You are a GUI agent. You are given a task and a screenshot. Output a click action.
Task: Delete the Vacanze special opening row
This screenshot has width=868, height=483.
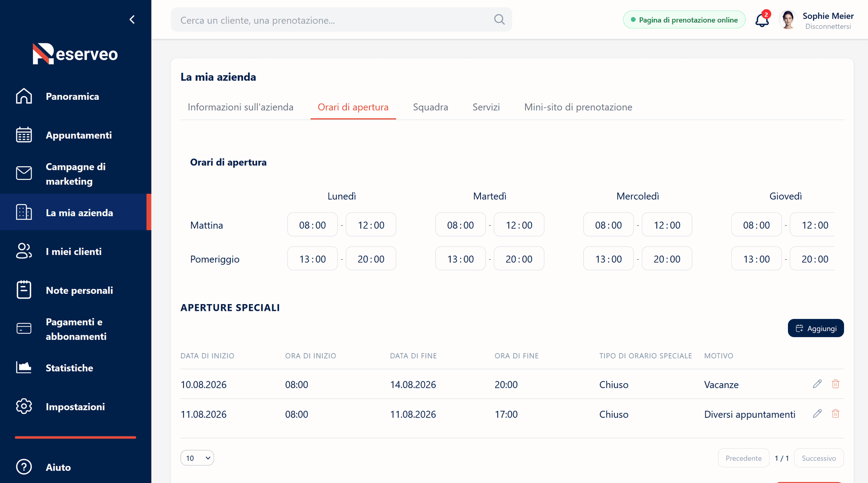(835, 384)
